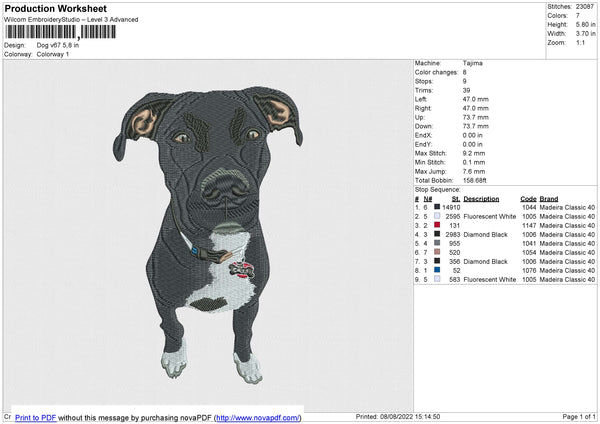The image size is (600, 424).
Task: Click the Width value 3.70 in
Action: [585, 34]
